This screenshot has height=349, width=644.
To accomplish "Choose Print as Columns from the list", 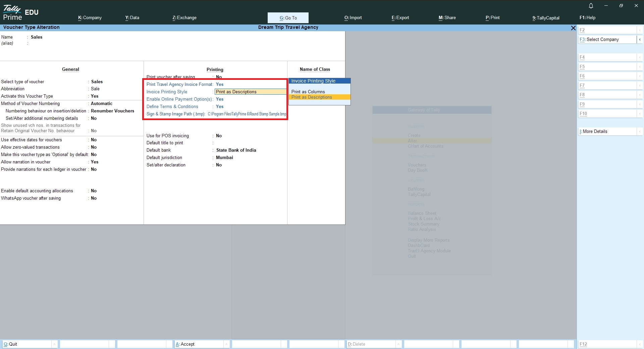I will pyautogui.click(x=308, y=92).
